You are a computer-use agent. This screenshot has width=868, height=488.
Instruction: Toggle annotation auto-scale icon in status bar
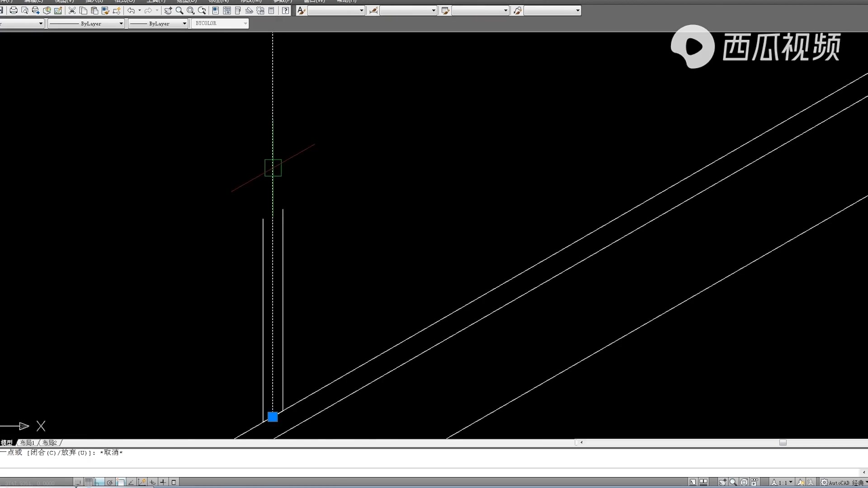coord(811,482)
